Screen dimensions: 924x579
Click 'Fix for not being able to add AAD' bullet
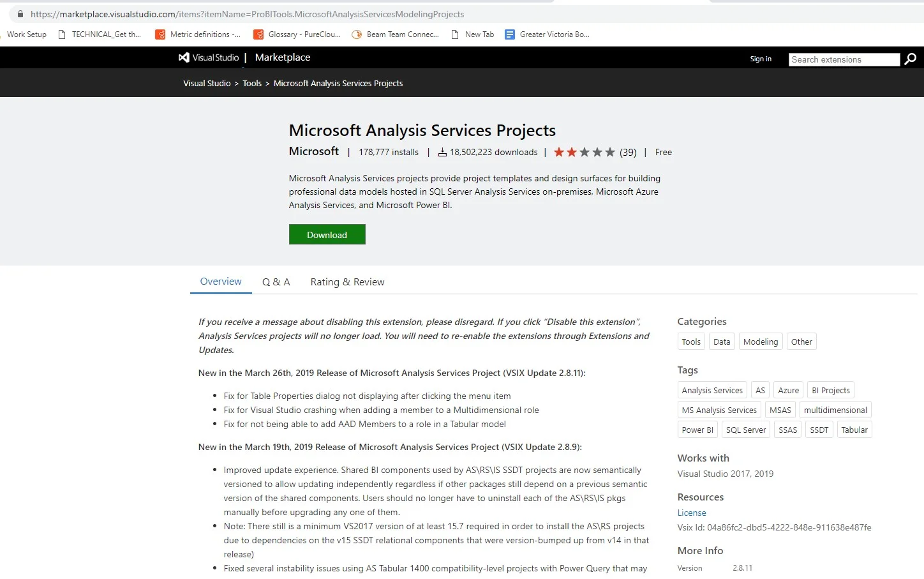coord(364,424)
